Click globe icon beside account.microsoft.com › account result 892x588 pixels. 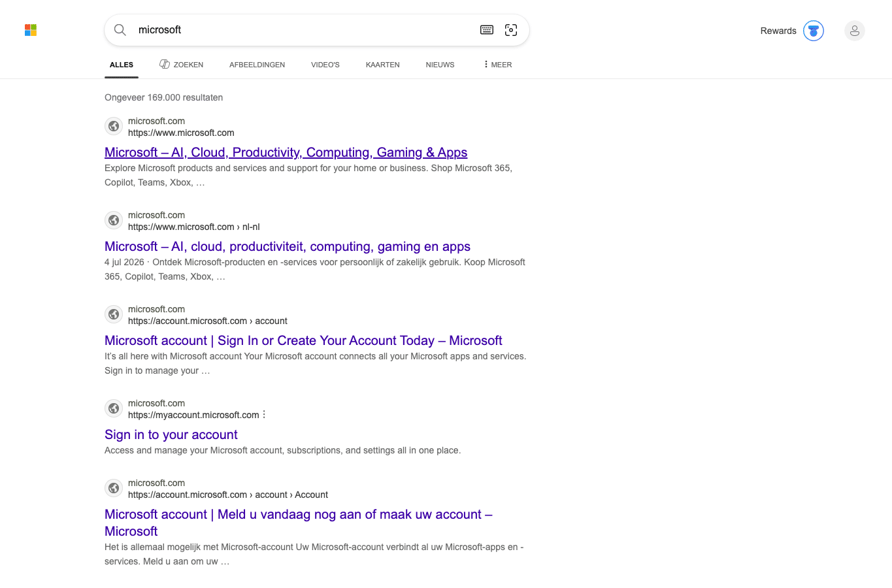(114, 314)
